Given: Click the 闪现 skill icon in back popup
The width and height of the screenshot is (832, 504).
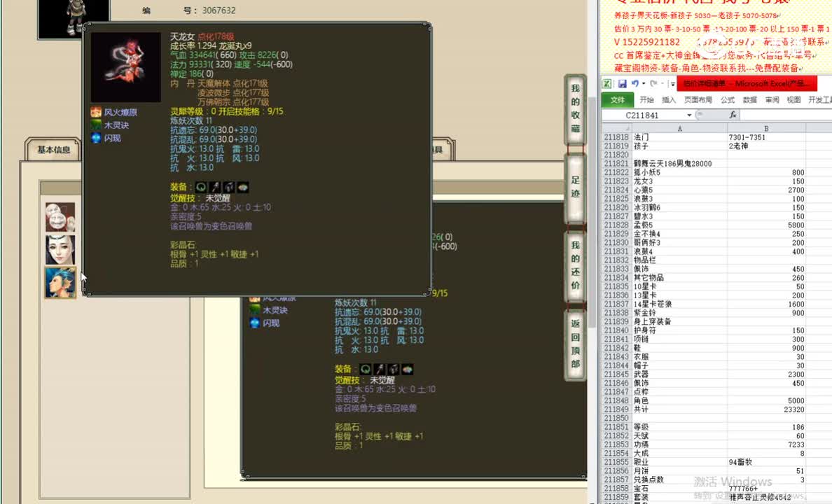Looking at the screenshot, I should pyautogui.click(x=255, y=323).
